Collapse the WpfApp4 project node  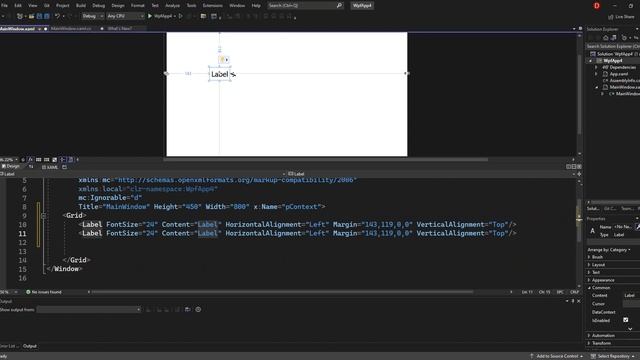(x=591, y=61)
